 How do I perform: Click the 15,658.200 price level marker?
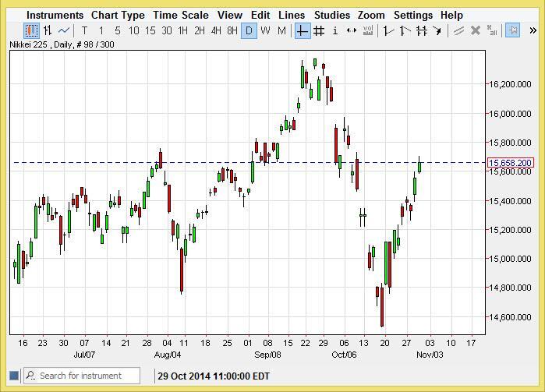tap(510, 163)
